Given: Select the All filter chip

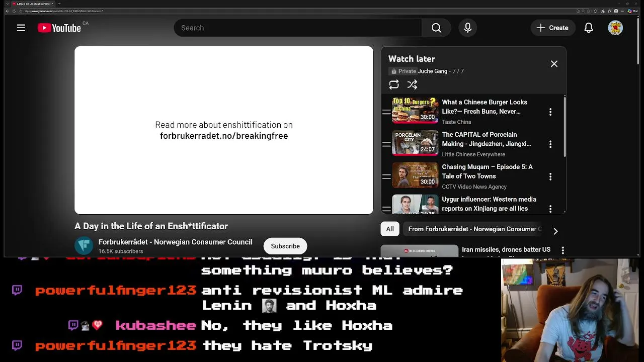Looking at the screenshot, I should click(x=390, y=229).
